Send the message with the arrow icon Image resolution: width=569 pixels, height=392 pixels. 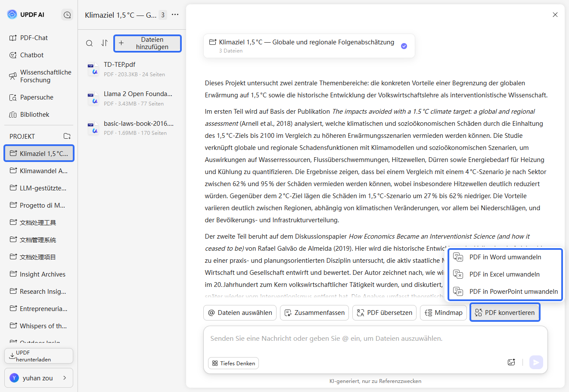[536, 362]
